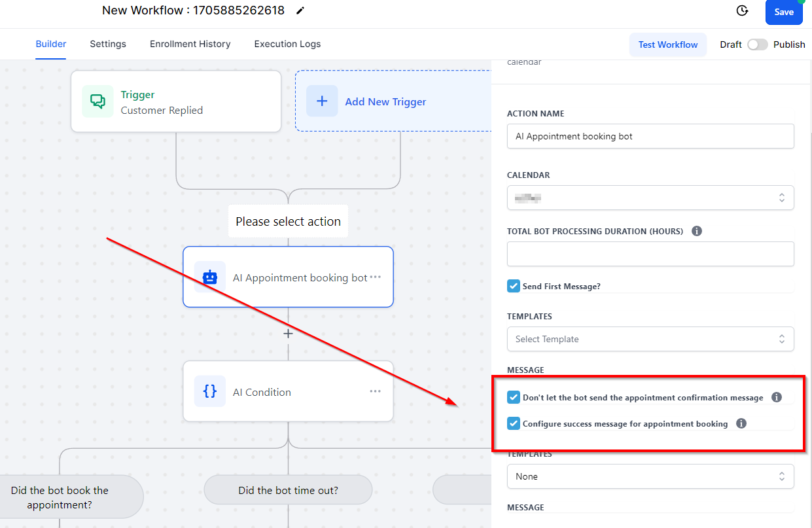Screen dimensions: 812x528
Task: Click the Test Workflow button
Action: pos(667,44)
